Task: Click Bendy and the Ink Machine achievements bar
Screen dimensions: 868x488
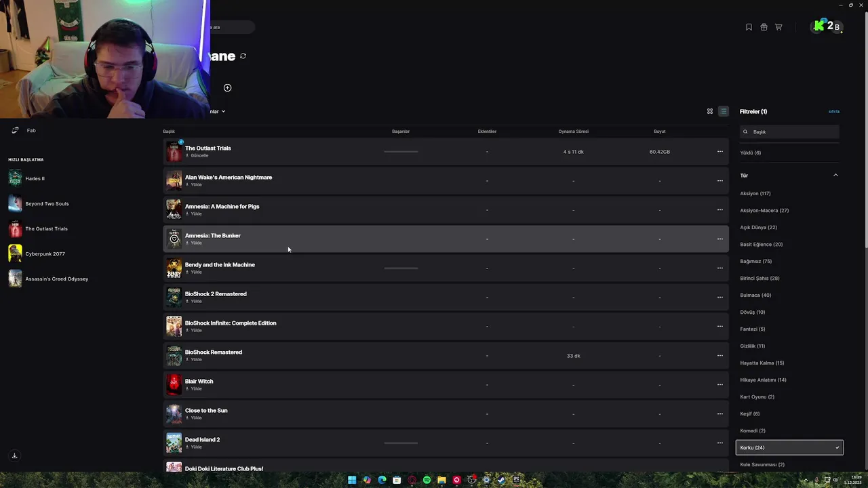Action: click(x=401, y=268)
